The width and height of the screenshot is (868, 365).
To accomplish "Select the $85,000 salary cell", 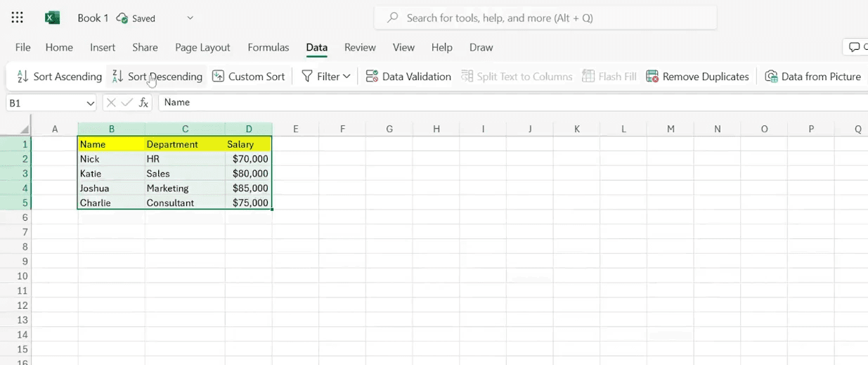I will pyautogui.click(x=249, y=188).
